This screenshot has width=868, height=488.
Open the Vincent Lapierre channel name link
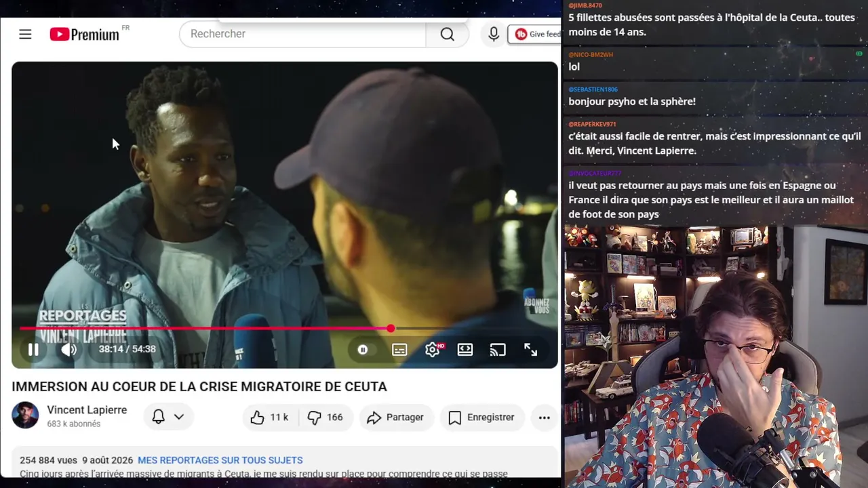(x=87, y=410)
